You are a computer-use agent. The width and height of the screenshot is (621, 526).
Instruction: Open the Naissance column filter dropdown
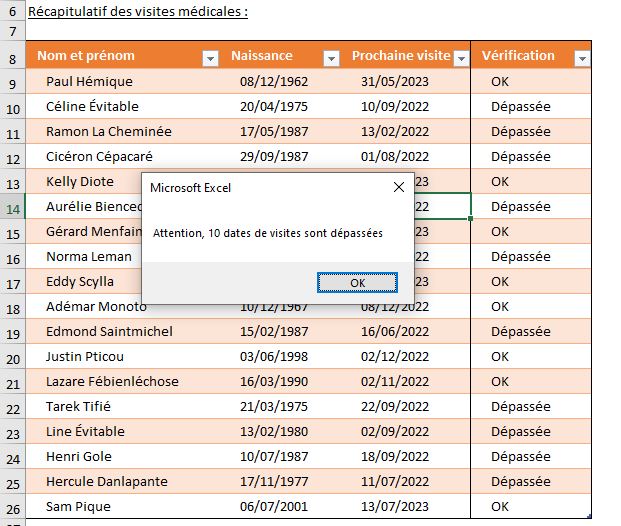tap(335, 58)
